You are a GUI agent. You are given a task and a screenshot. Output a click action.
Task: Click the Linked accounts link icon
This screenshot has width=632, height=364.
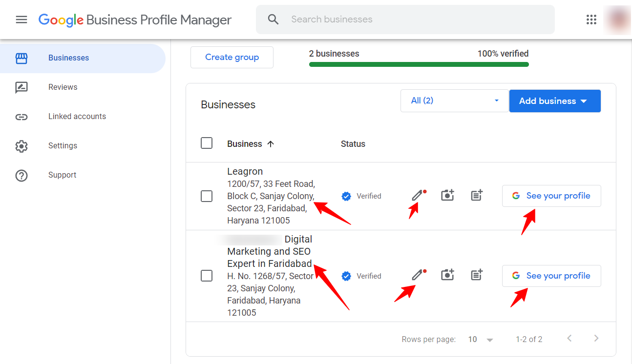(21, 117)
